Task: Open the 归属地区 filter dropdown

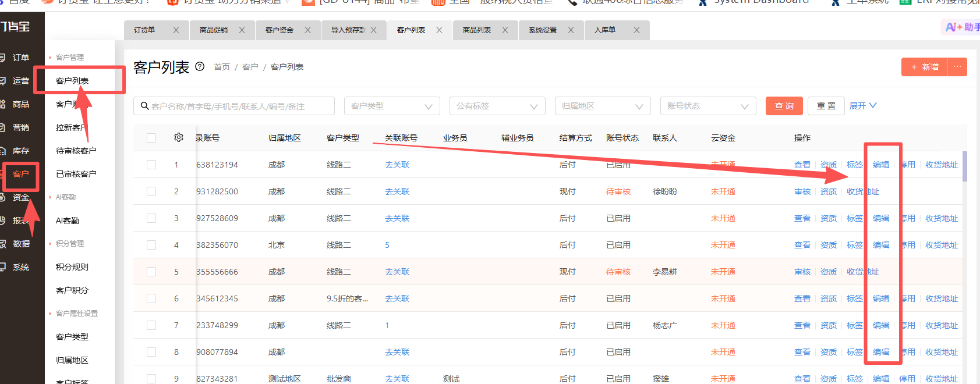Action: tap(603, 106)
